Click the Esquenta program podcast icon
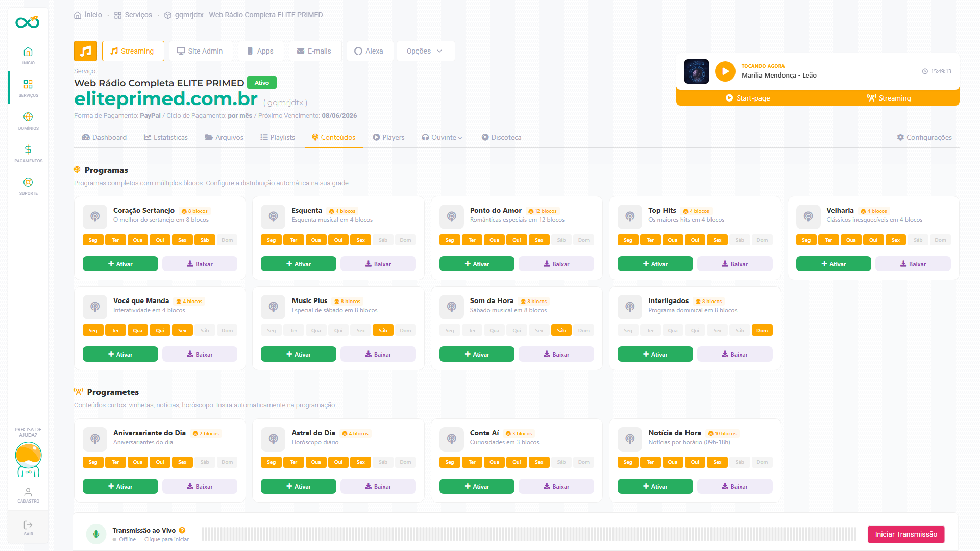The height and width of the screenshot is (551, 980). (273, 217)
